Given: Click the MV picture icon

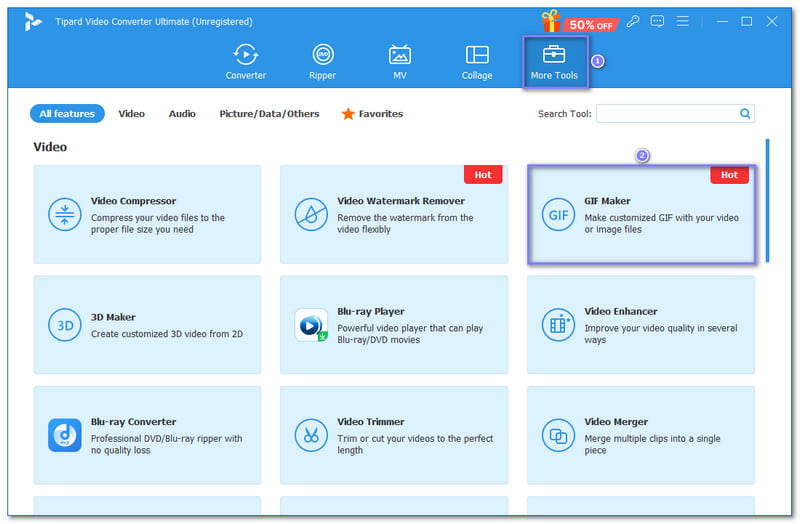Looking at the screenshot, I should [399, 55].
